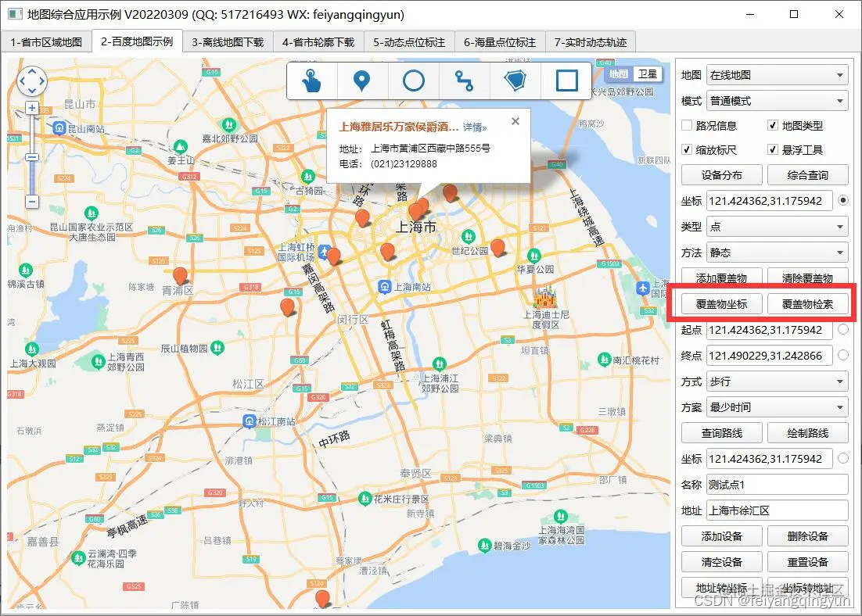Click the zoom slider handle
This screenshot has width=862, height=616.
click(x=32, y=157)
